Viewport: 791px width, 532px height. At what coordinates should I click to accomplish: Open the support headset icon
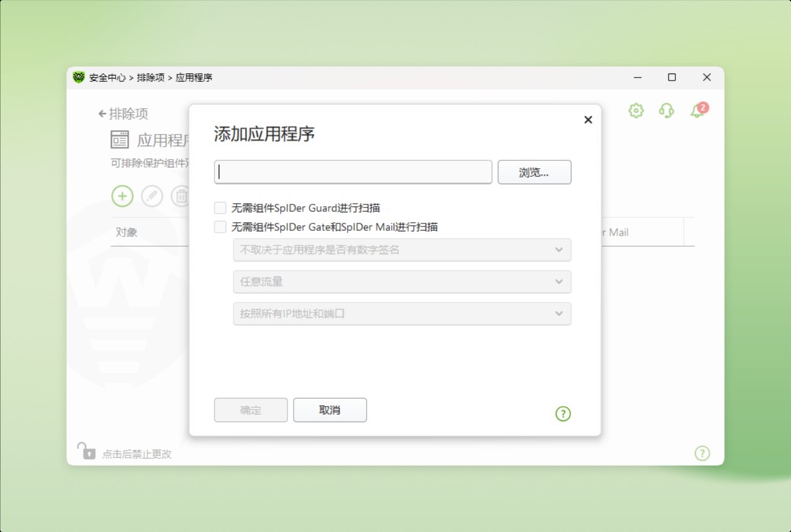pyautogui.click(x=666, y=110)
